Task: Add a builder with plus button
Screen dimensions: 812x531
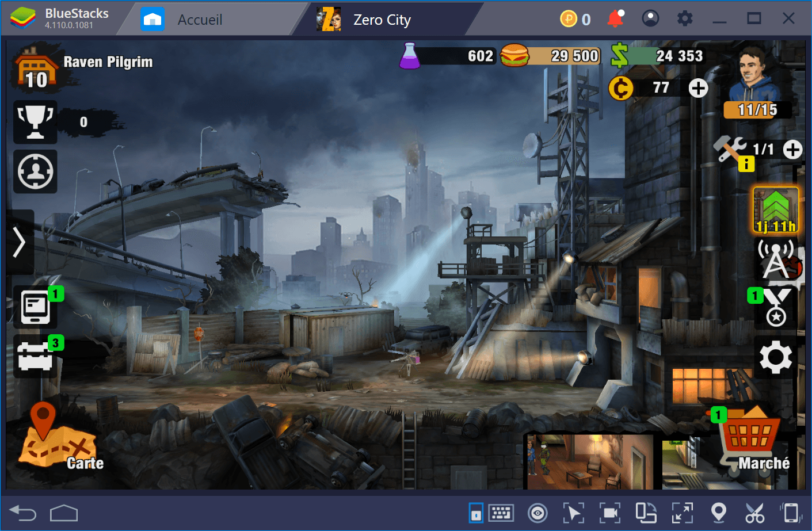Action: [792, 150]
